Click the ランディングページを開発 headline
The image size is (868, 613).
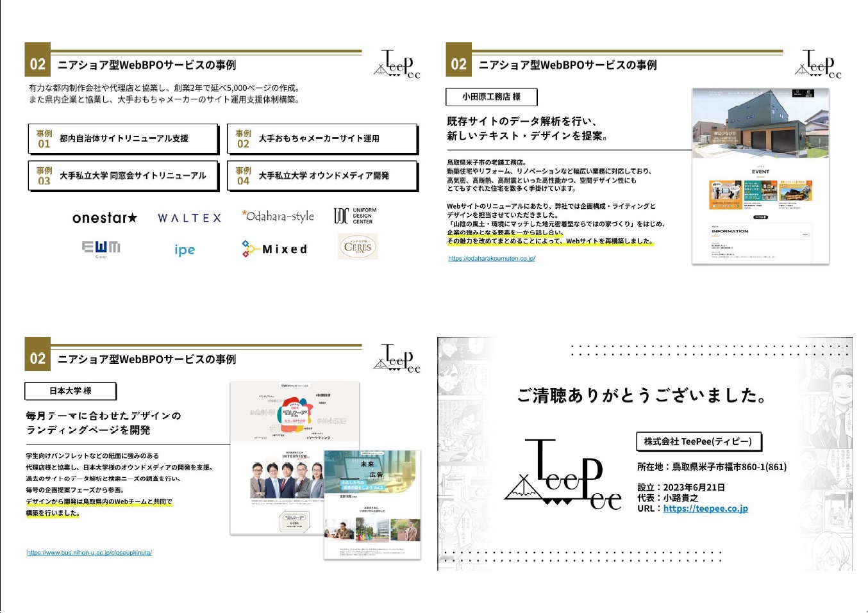(x=88, y=430)
